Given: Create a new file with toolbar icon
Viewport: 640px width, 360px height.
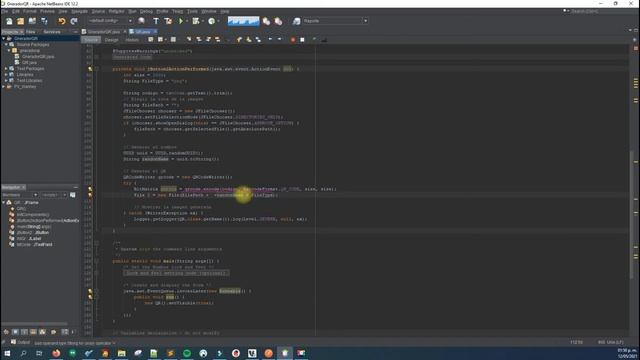Looking at the screenshot, I should click(x=9, y=21).
